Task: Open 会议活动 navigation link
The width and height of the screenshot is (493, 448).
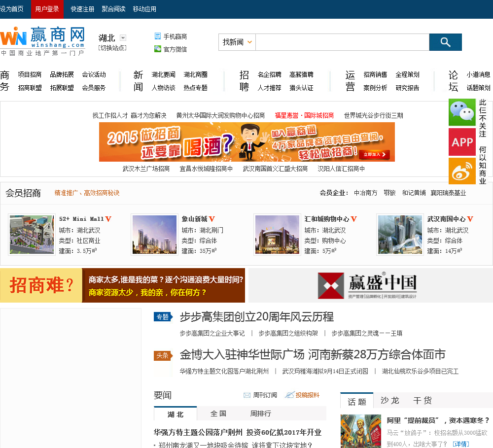Action: coord(94,74)
